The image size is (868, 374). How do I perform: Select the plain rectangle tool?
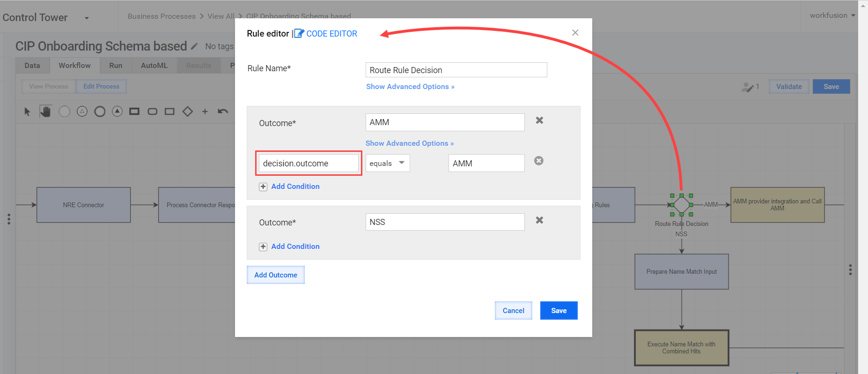coord(169,112)
